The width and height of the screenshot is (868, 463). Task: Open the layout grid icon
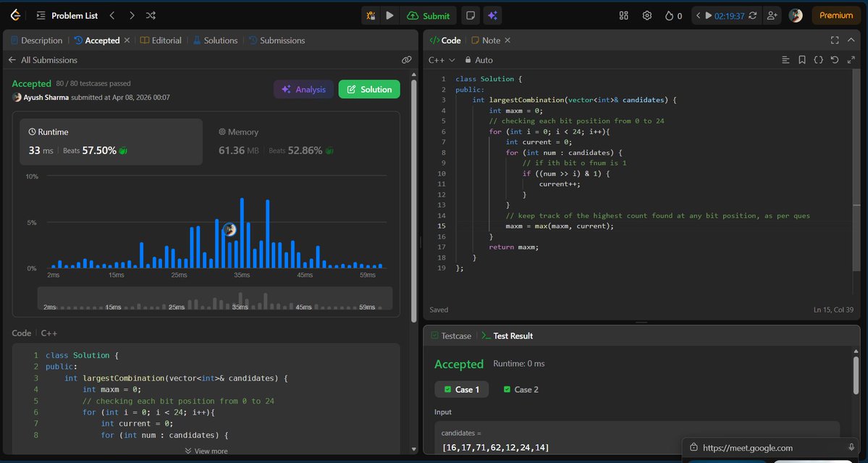(x=624, y=15)
